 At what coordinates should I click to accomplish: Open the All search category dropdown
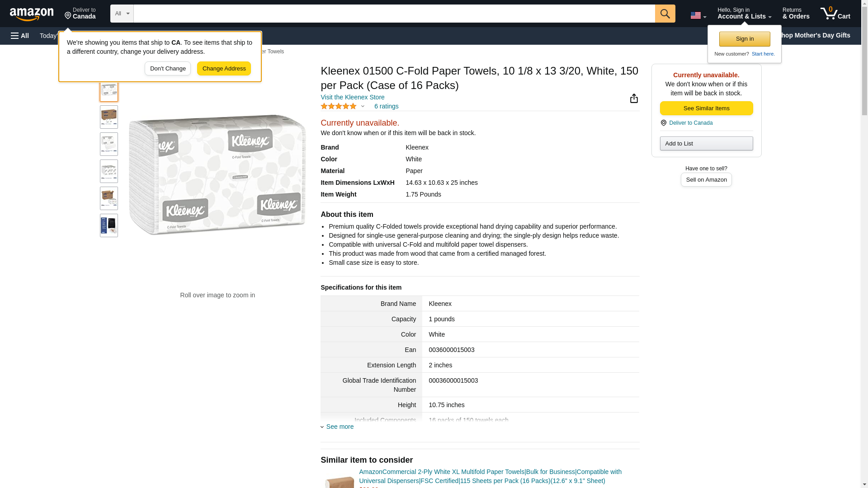point(122,14)
